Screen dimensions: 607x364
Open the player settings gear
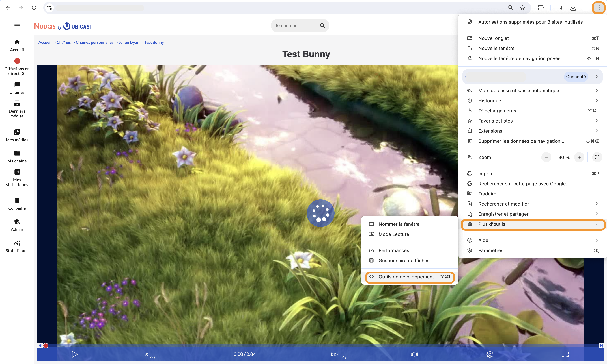[x=490, y=354]
